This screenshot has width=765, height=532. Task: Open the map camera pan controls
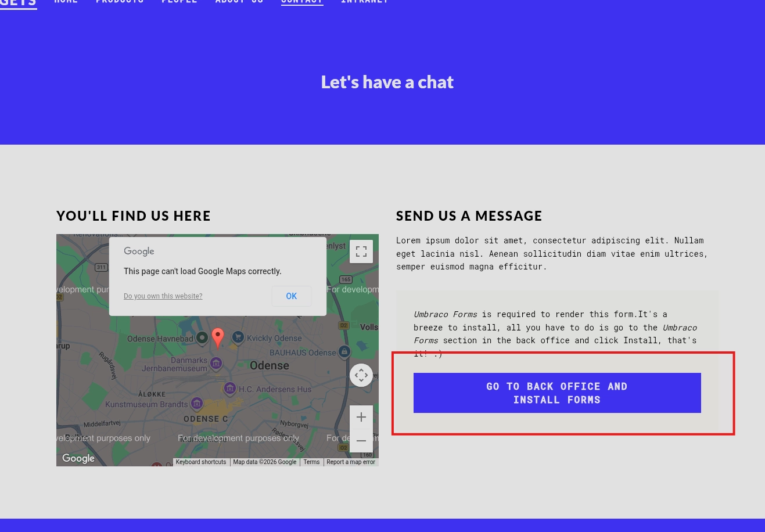tap(361, 375)
